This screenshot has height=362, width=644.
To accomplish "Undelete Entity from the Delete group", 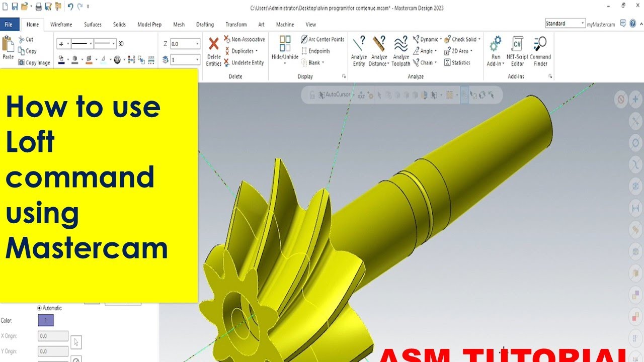I will 244,63.
